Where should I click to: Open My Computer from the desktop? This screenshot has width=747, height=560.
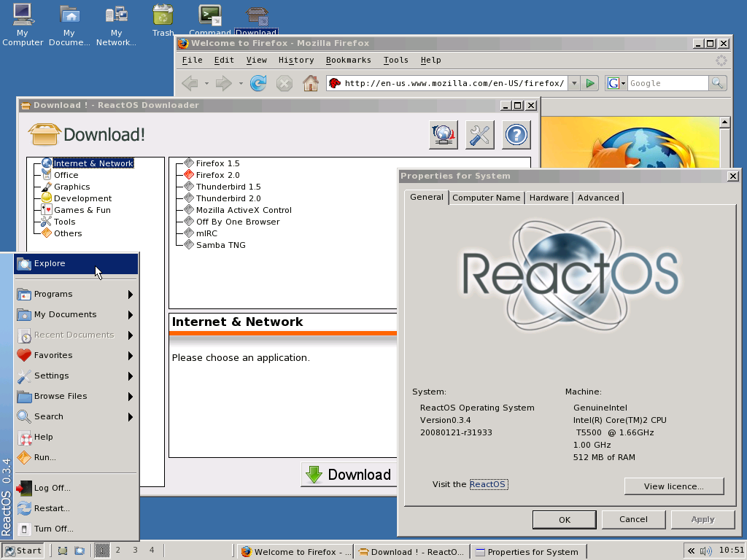23,15
